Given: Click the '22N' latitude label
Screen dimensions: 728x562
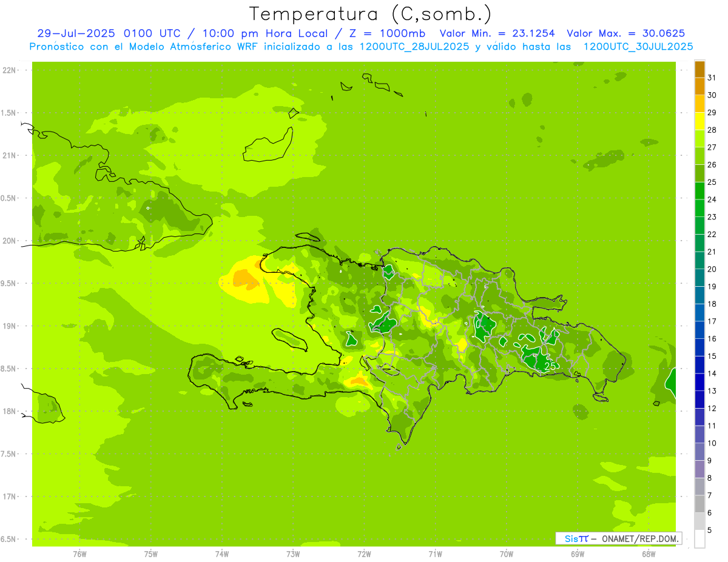Looking at the screenshot, I should click(9, 70).
